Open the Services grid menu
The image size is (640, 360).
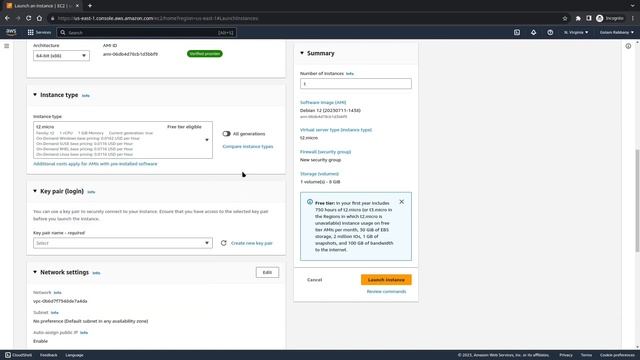tap(39, 32)
